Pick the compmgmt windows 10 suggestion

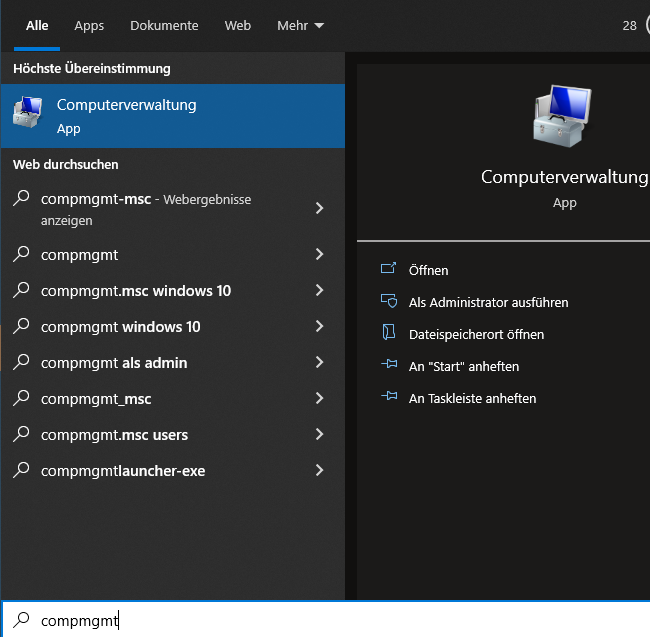pyautogui.click(x=173, y=327)
